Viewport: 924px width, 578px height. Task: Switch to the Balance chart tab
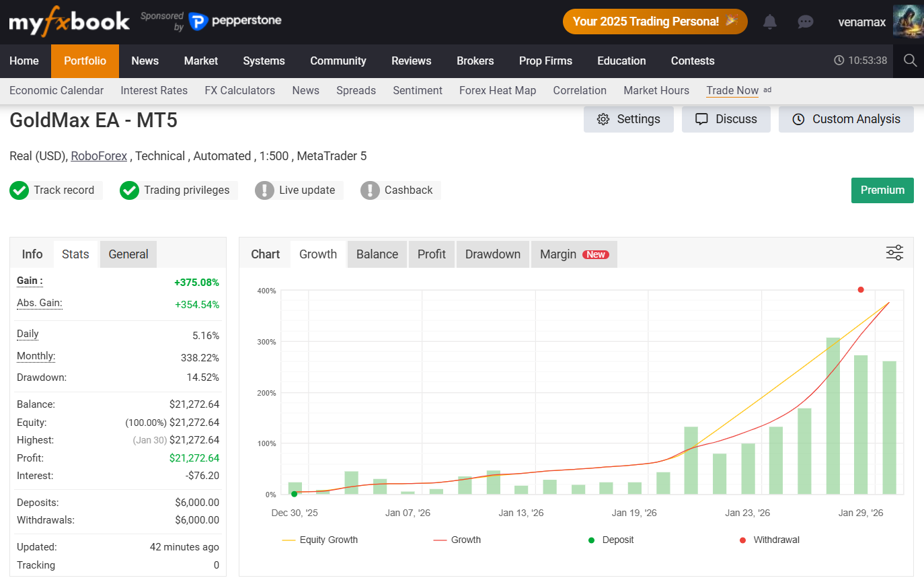tap(377, 254)
